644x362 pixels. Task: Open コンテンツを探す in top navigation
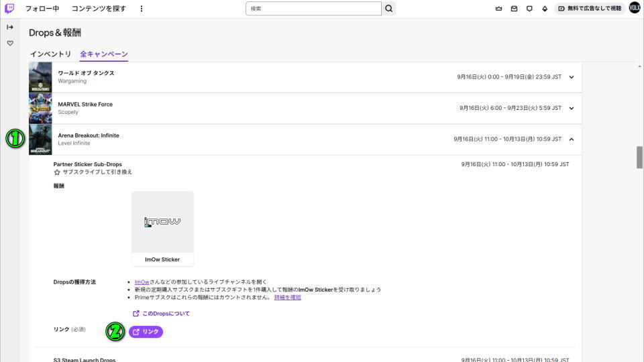[x=99, y=9]
